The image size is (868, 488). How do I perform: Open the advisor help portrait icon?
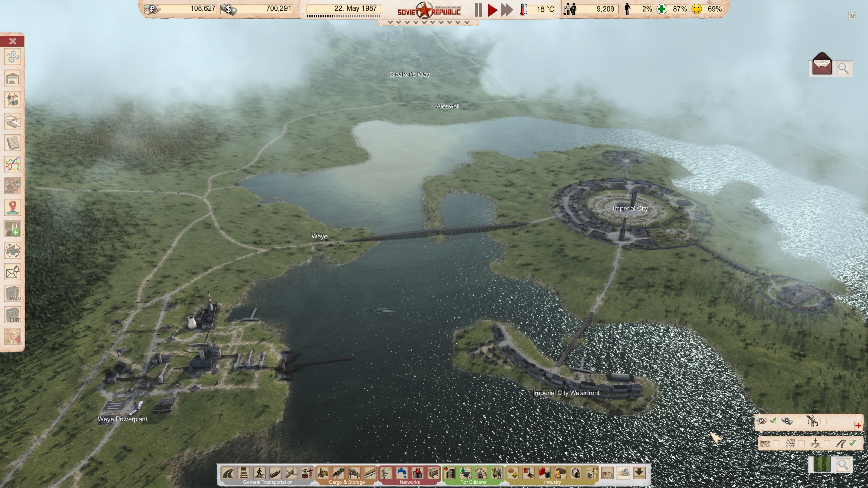click(x=13, y=337)
